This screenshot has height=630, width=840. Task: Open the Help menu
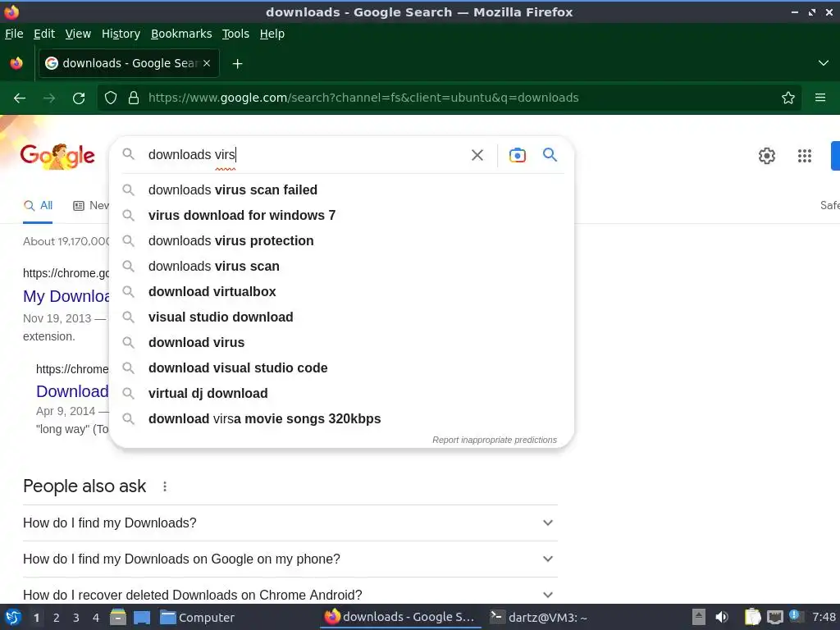coord(272,34)
